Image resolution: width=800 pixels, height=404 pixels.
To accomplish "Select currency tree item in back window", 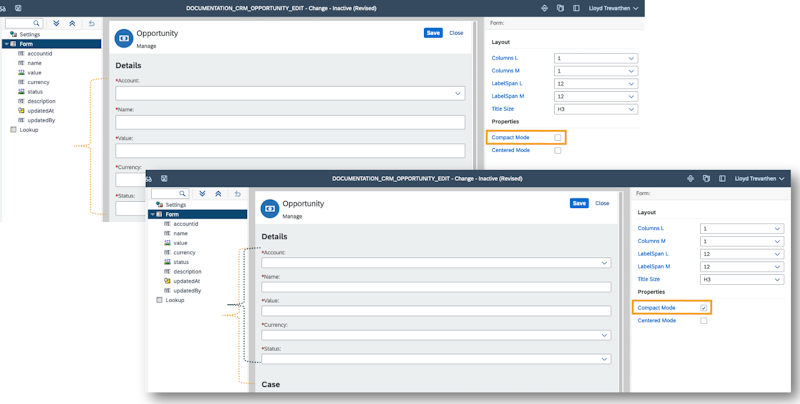I will click(38, 82).
